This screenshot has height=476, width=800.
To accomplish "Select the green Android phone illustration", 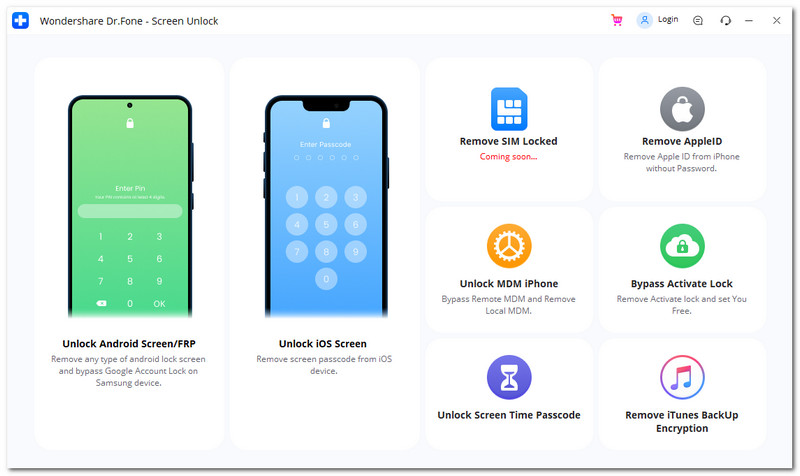I will [x=130, y=206].
